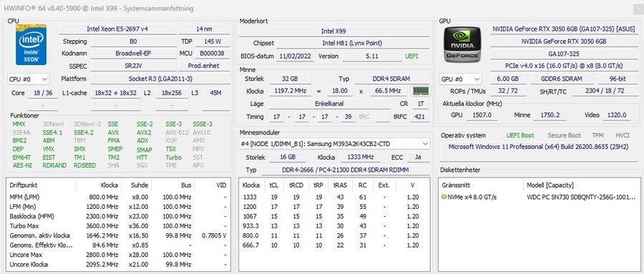Click the module clock 1333 MHz value
The height and width of the screenshot is (274, 644).
(360, 157)
